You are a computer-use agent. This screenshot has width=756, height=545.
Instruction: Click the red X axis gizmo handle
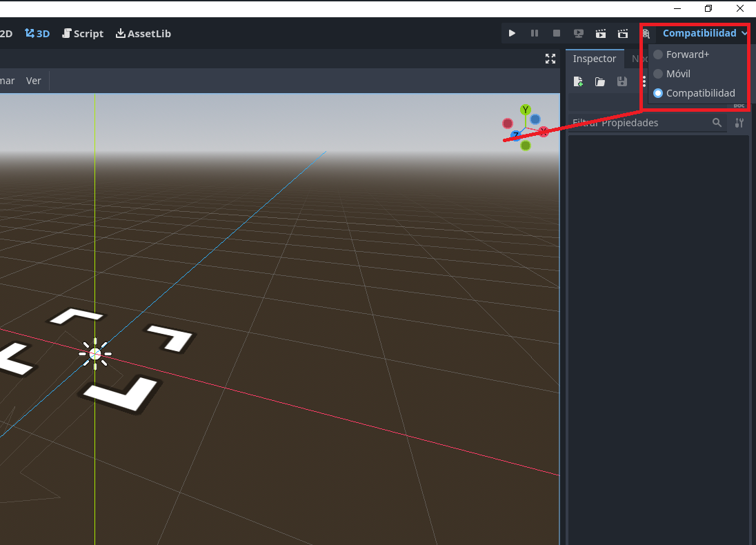coord(544,131)
